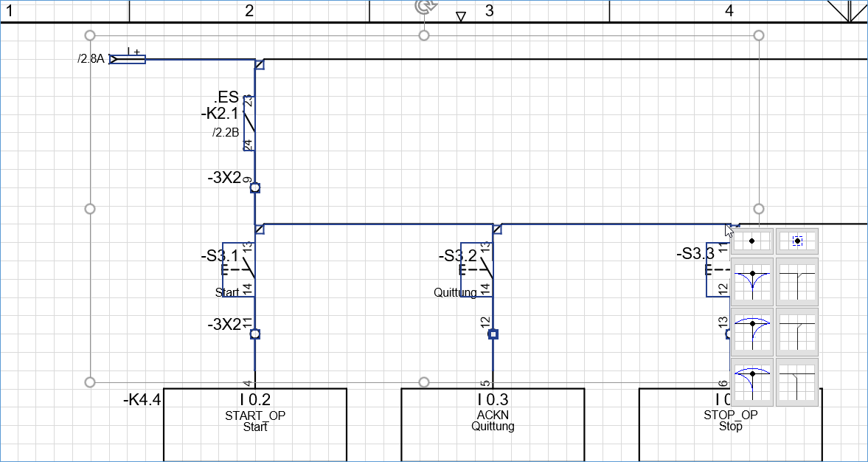Screen dimensions: 868x462
Task: Select the arched T-junction with left curve
Action: [x=751, y=382]
